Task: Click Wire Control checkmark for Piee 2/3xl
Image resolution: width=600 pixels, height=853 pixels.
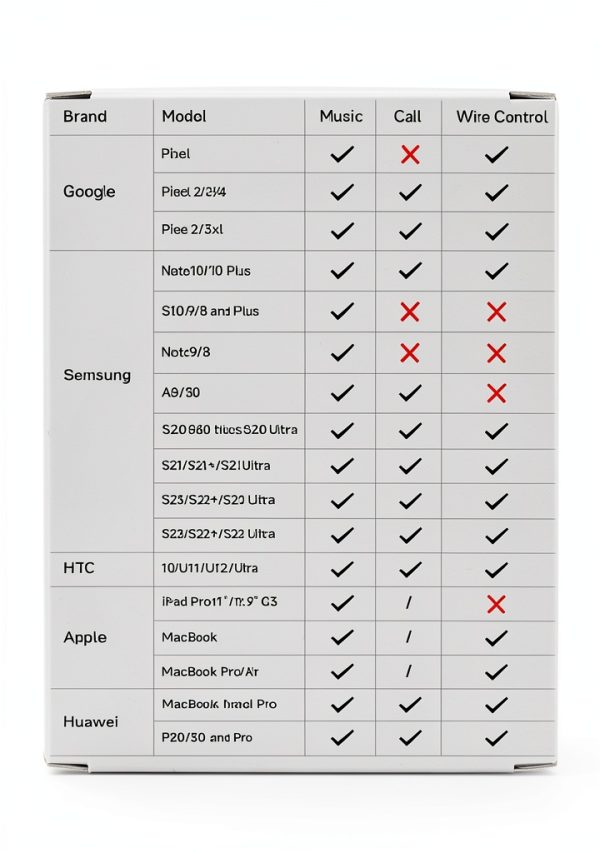Action: pyautogui.click(x=496, y=231)
